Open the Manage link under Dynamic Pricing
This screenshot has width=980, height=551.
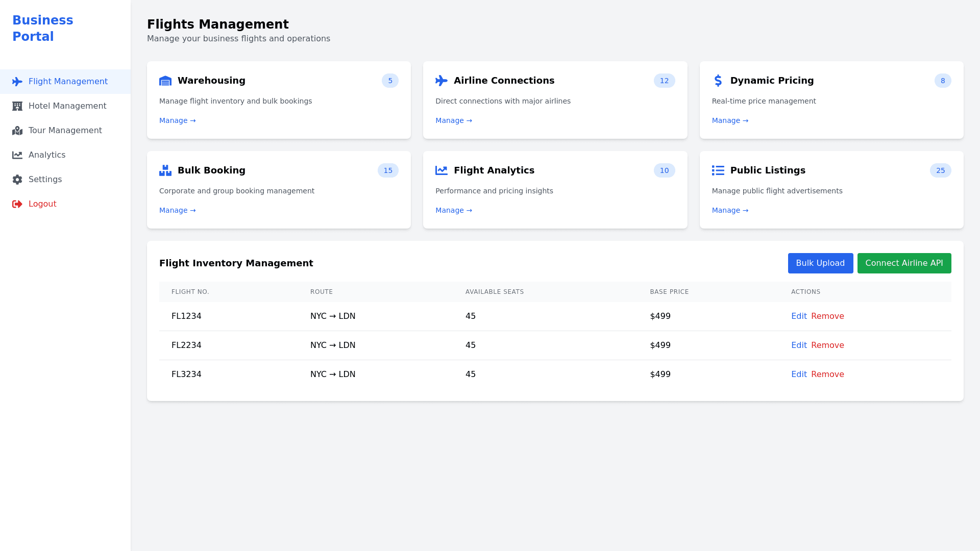coord(730,121)
